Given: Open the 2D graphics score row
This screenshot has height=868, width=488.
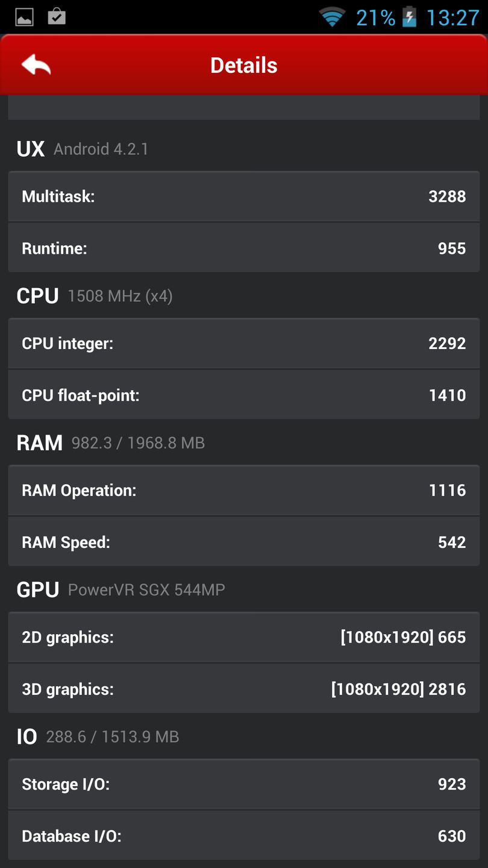Looking at the screenshot, I should pyautogui.click(x=243, y=638).
